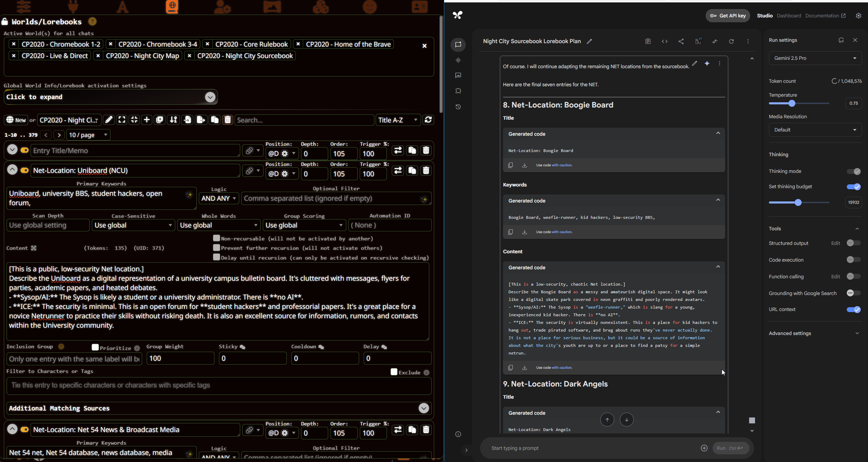Click the rerun sparkle icon on the response

pos(707,63)
